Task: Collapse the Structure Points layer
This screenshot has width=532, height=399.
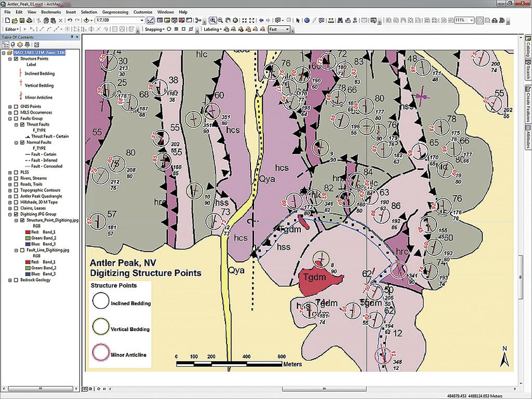Action: point(10,59)
